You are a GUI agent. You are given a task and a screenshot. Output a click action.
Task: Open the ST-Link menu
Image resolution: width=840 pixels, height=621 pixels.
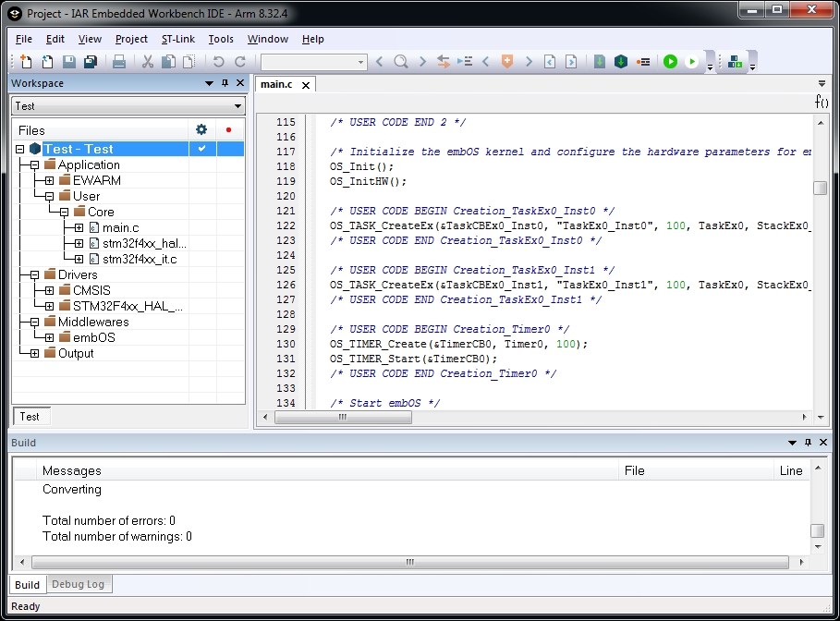point(177,39)
